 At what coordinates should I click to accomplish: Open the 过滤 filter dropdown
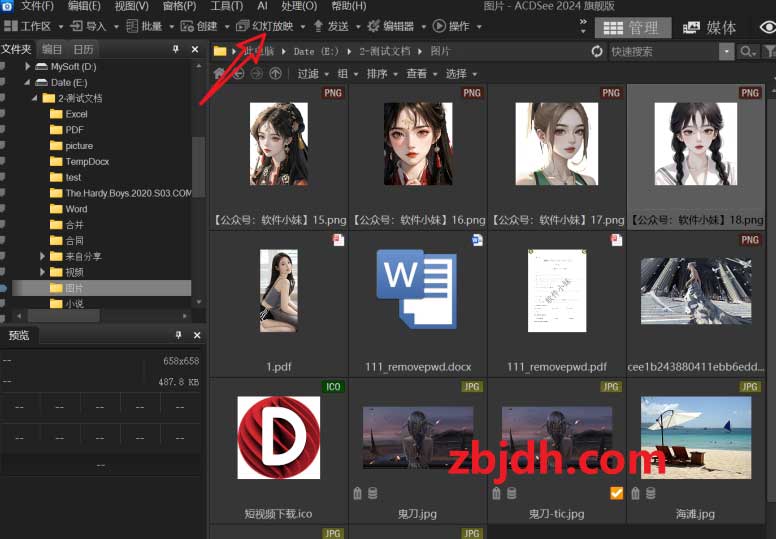[312, 73]
